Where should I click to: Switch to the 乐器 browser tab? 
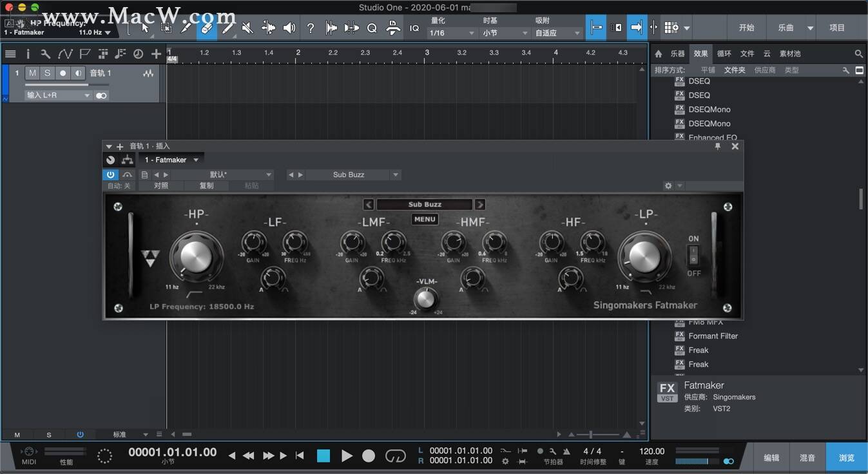point(677,54)
